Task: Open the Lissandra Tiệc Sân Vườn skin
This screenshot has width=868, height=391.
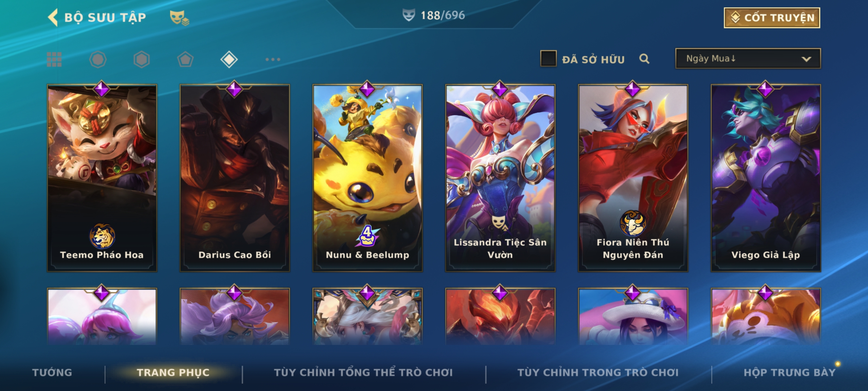Action: click(500, 178)
